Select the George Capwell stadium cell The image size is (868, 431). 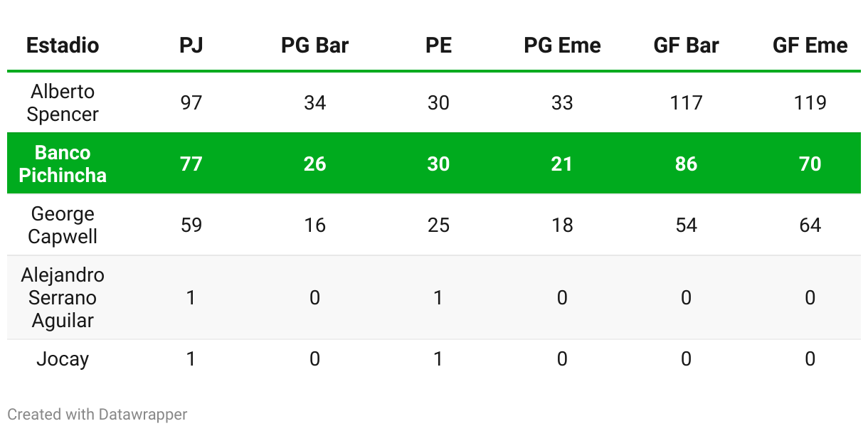pos(63,225)
